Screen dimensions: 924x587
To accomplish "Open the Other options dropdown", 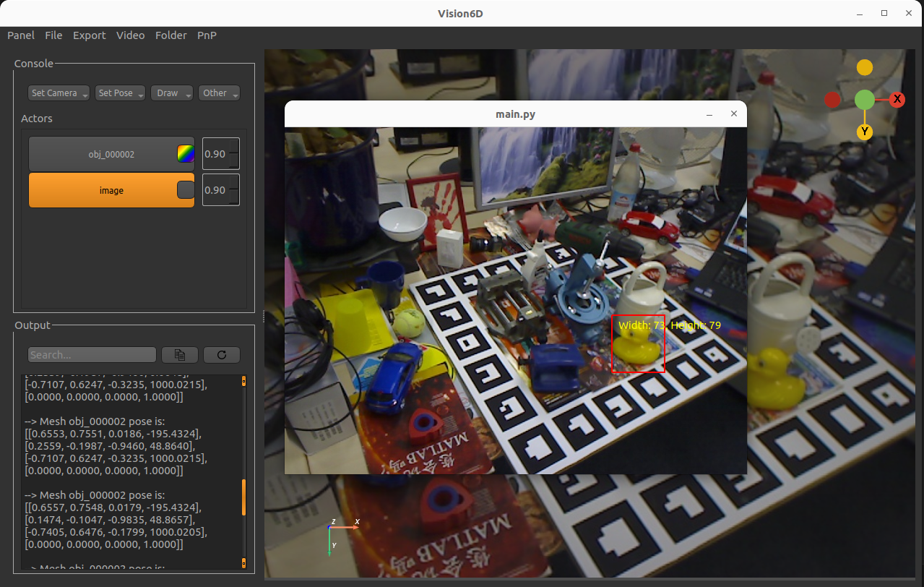I will point(218,93).
